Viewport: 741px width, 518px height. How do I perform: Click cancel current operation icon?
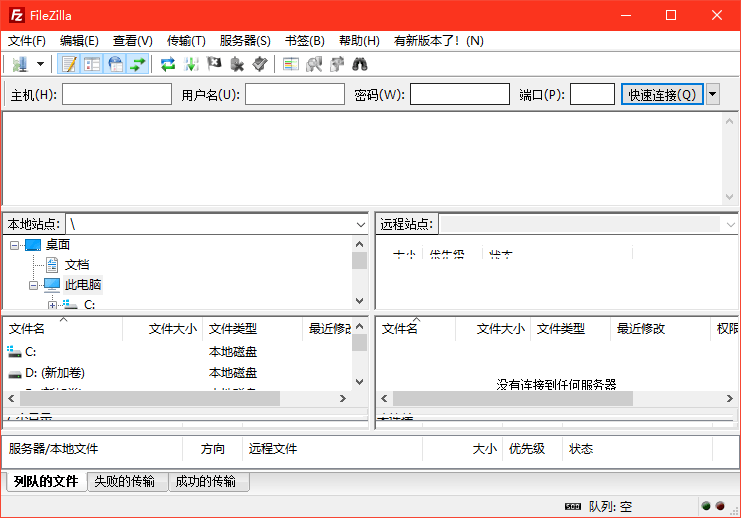(x=214, y=64)
